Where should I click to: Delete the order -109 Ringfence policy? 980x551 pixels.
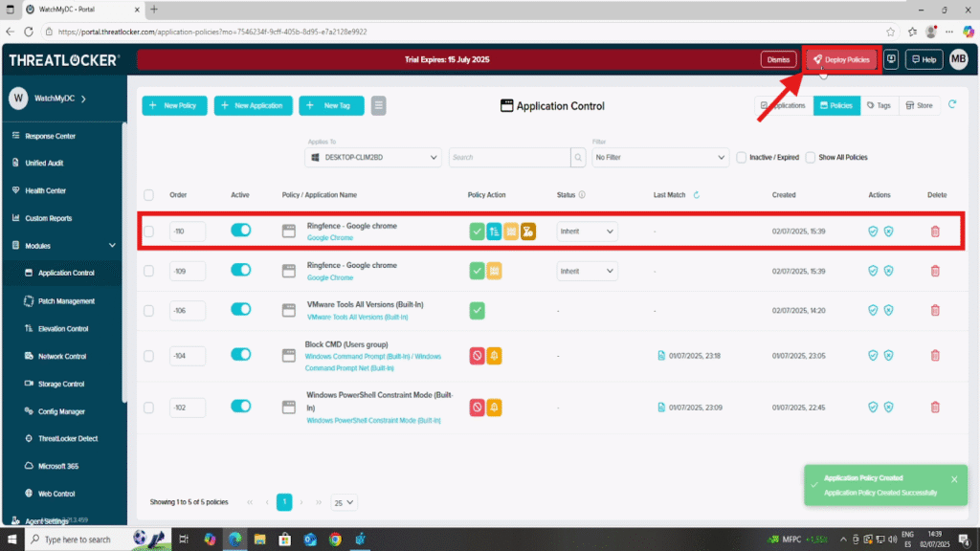tap(935, 271)
